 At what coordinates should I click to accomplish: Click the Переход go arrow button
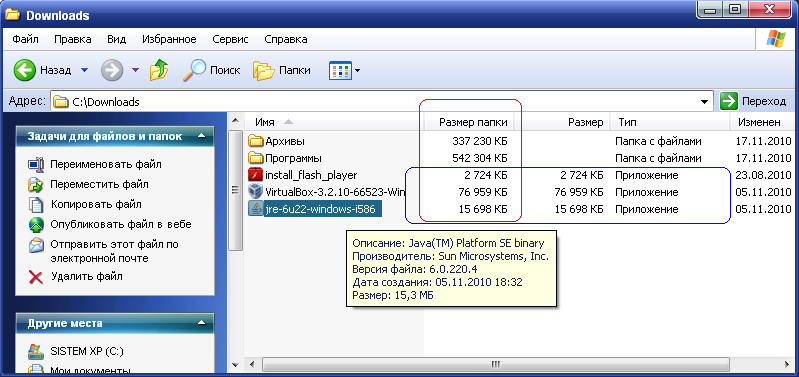pos(729,101)
